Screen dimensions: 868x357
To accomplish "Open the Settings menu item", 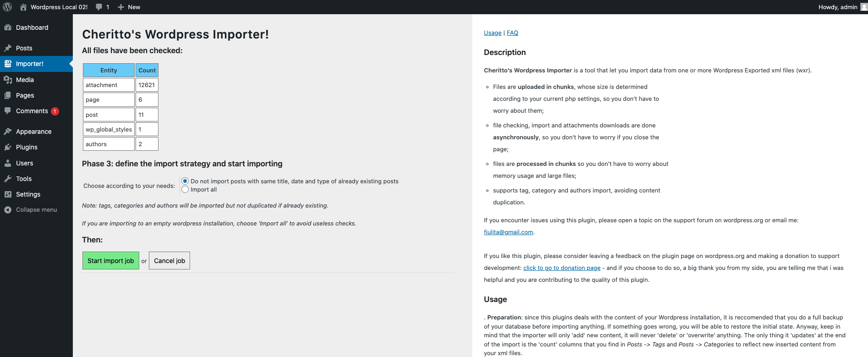I will click(x=28, y=194).
